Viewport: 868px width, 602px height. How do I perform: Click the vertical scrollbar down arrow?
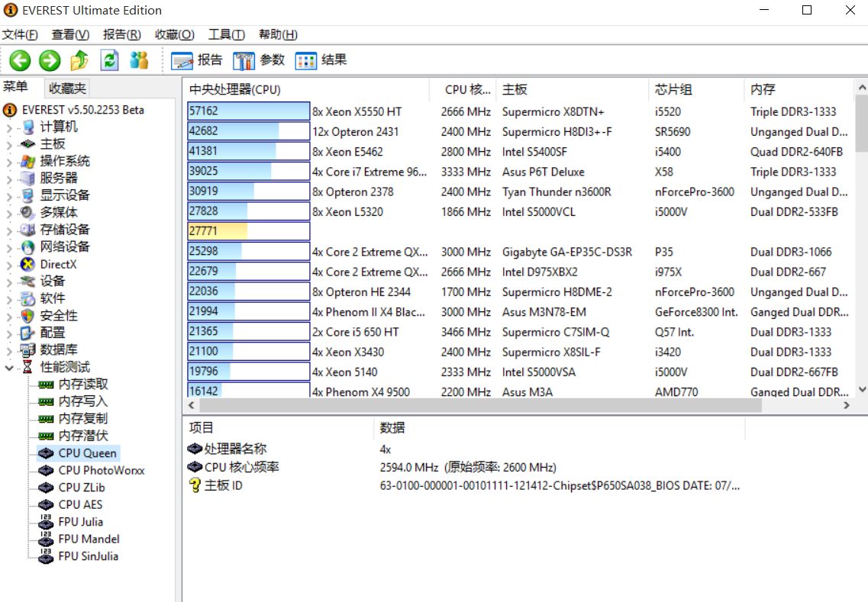tap(862, 390)
